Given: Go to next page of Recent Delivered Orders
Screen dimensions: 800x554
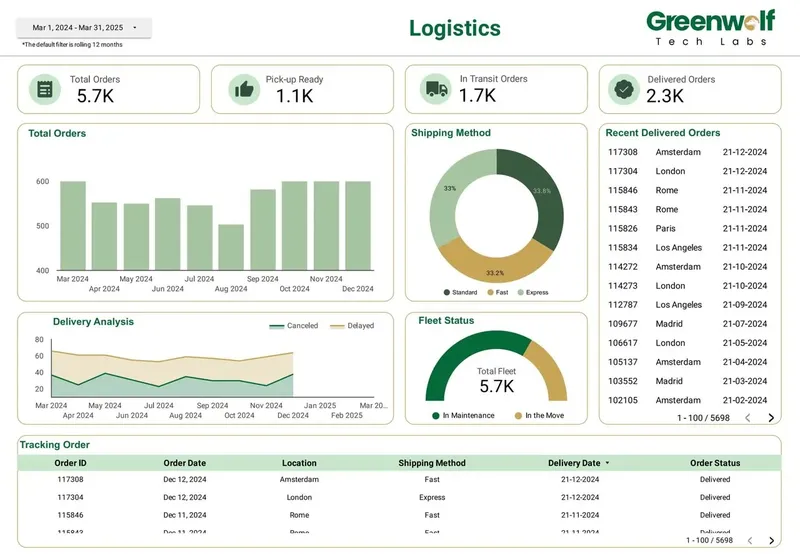Looking at the screenshot, I should [x=771, y=418].
